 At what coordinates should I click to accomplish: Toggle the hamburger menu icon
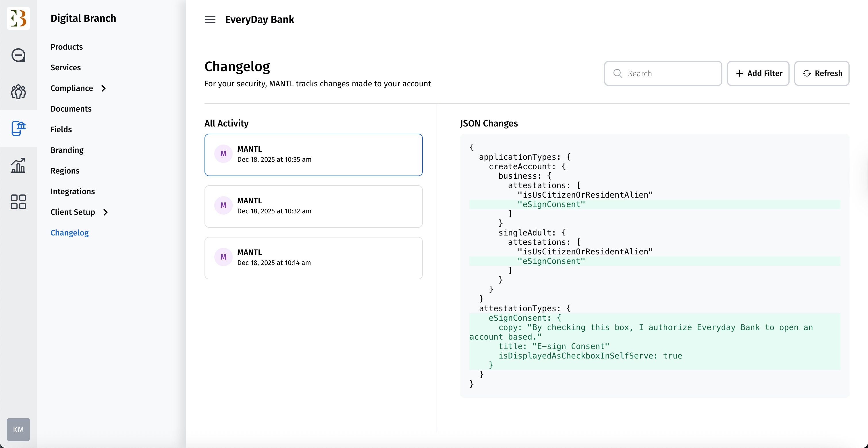(210, 20)
